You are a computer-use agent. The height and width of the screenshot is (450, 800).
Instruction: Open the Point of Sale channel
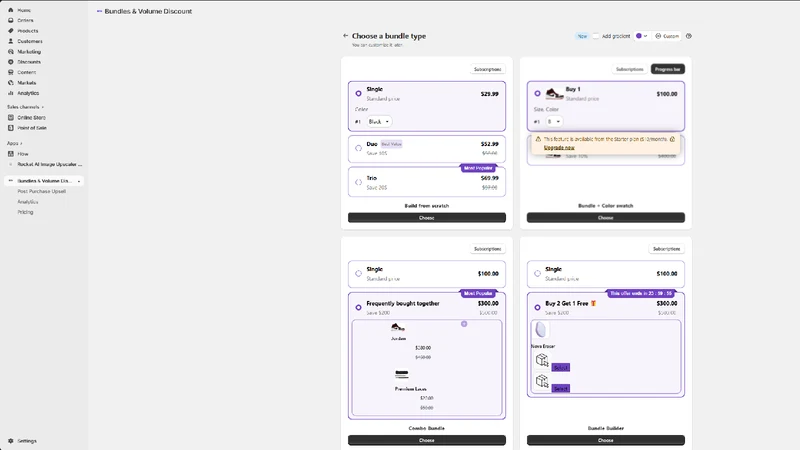point(32,128)
